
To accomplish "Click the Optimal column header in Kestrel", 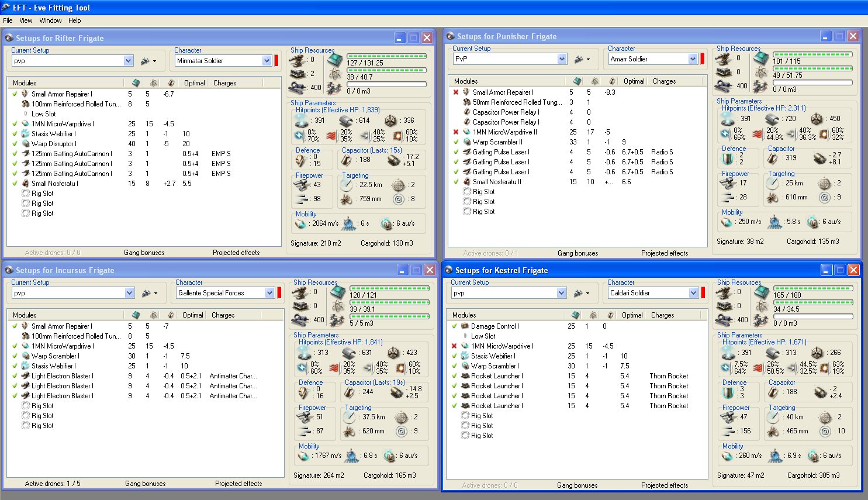I will (x=632, y=315).
